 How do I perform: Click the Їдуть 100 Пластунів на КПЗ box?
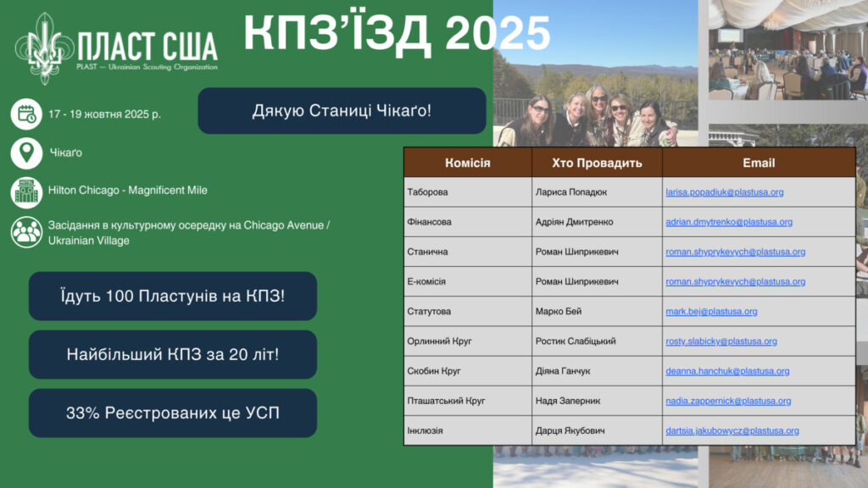pyautogui.click(x=173, y=297)
